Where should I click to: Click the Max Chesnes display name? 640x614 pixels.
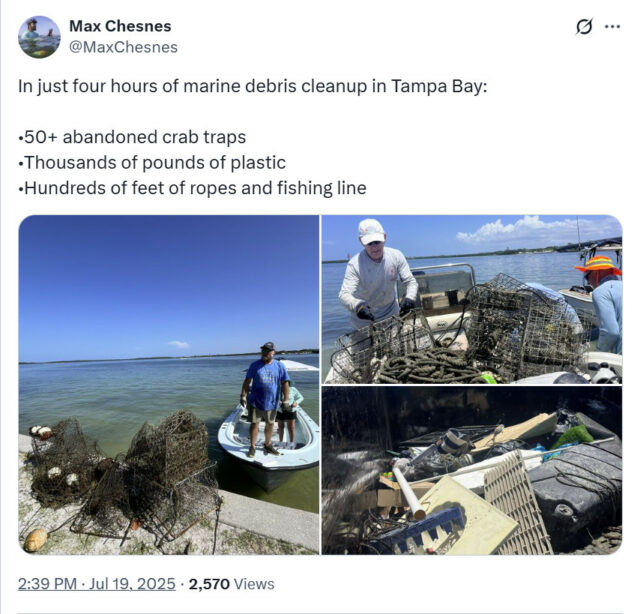120,26
